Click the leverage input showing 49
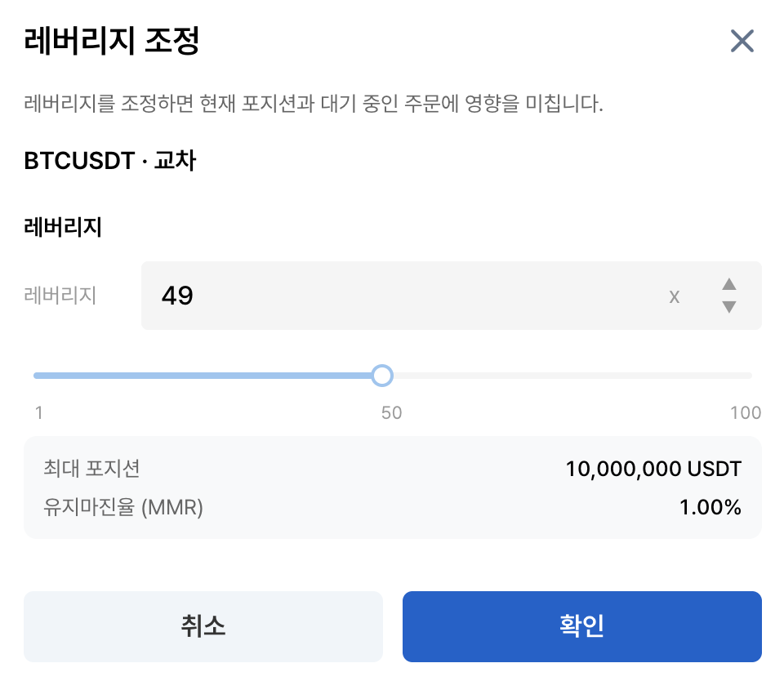 400,296
